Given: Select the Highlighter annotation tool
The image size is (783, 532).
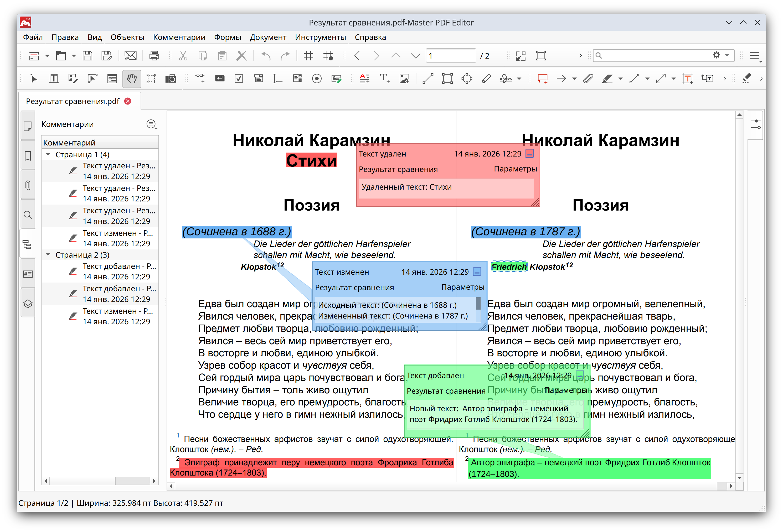Looking at the screenshot, I should pos(607,79).
